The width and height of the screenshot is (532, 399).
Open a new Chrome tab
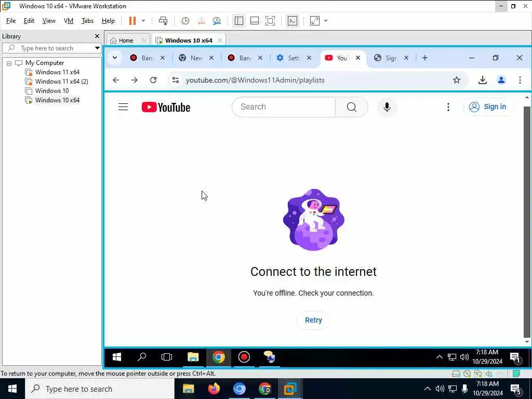pos(425,58)
